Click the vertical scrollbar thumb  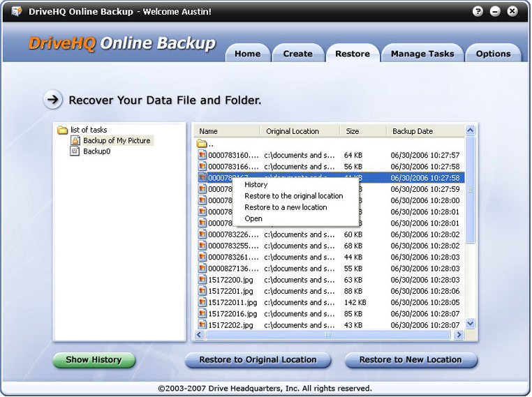471,190
